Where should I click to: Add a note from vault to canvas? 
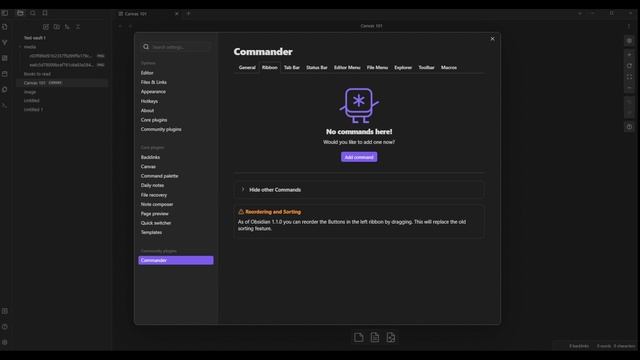(375, 337)
